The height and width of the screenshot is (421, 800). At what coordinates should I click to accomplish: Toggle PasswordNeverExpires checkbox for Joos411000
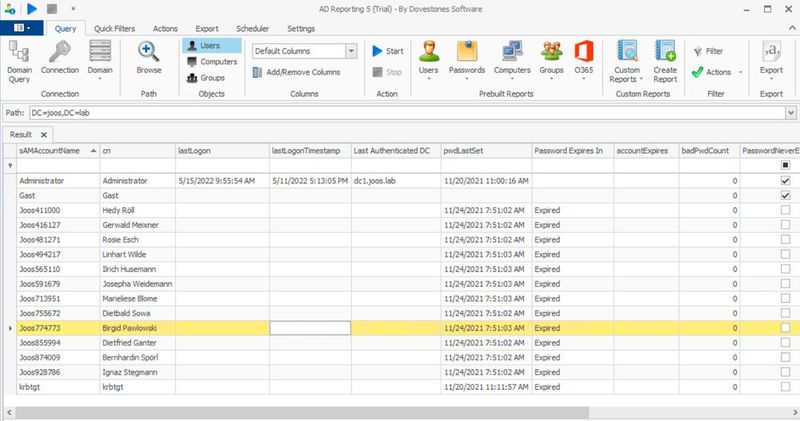click(x=785, y=210)
